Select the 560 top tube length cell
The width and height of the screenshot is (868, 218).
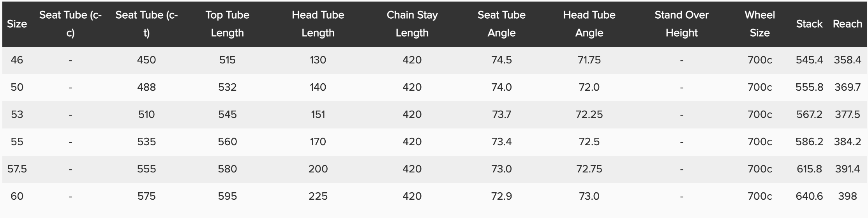tap(227, 142)
